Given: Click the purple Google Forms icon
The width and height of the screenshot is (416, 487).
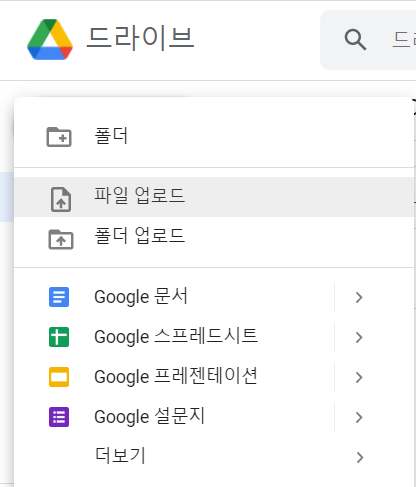Looking at the screenshot, I should click(x=59, y=417).
